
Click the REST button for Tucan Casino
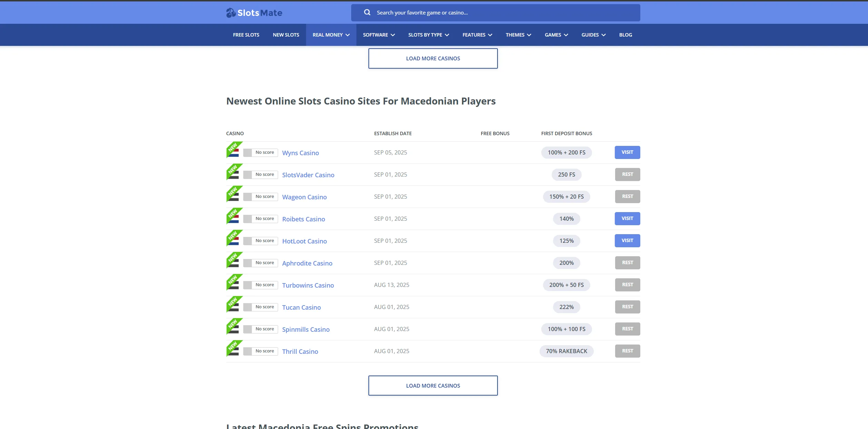628,307
